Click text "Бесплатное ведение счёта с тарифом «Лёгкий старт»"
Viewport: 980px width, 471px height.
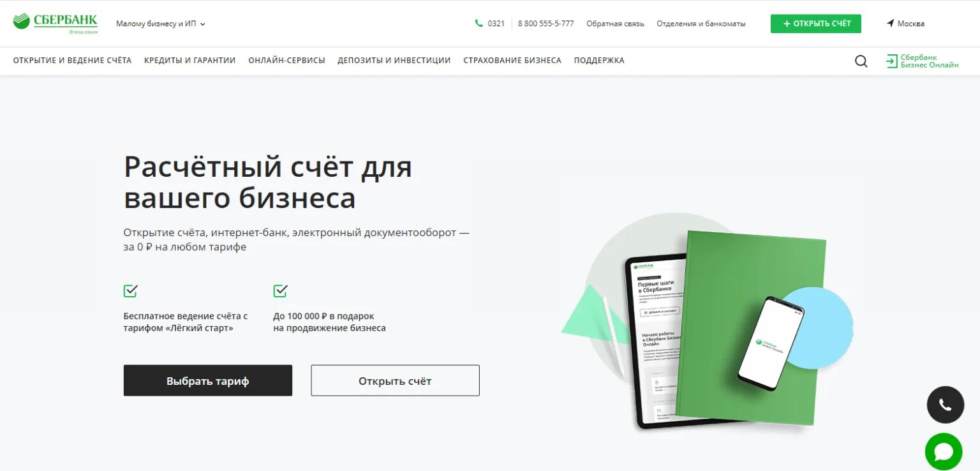click(x=186, y=322)
